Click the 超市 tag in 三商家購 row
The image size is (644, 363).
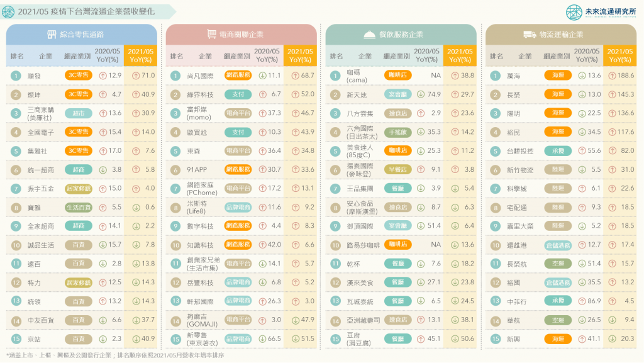(79, 113)
